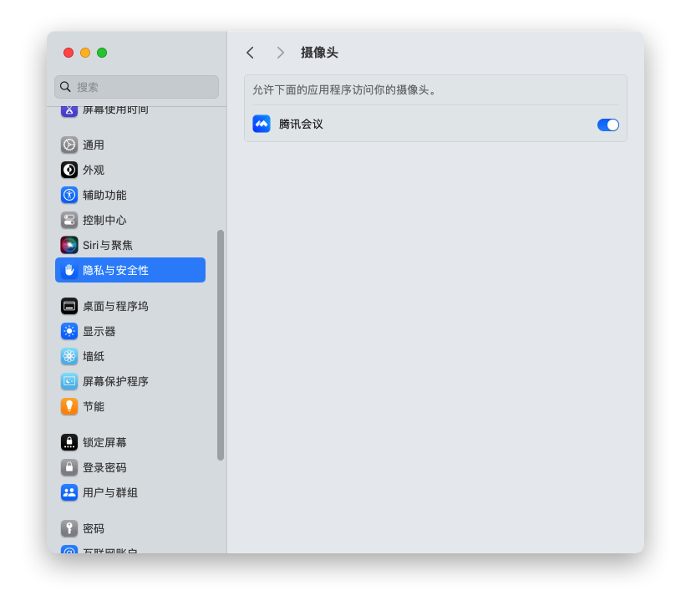Click the Energy Saver (节能) bulb icon
This screenshot has width=691, height=616.
pos(69,406)
